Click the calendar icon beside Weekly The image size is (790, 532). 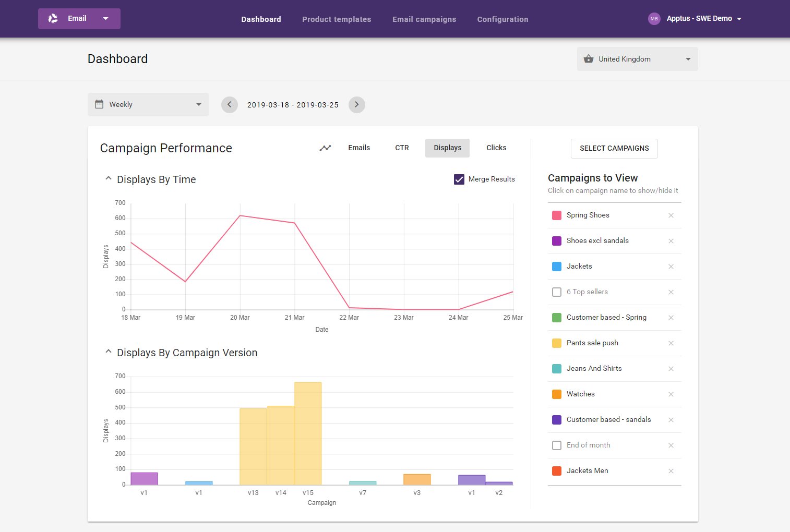tap(99, 104)
